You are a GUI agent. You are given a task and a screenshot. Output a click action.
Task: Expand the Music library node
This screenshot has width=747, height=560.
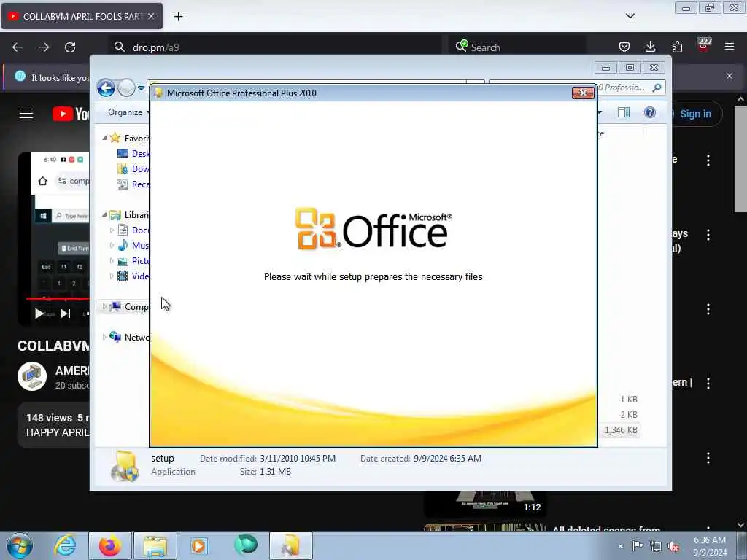112,245
